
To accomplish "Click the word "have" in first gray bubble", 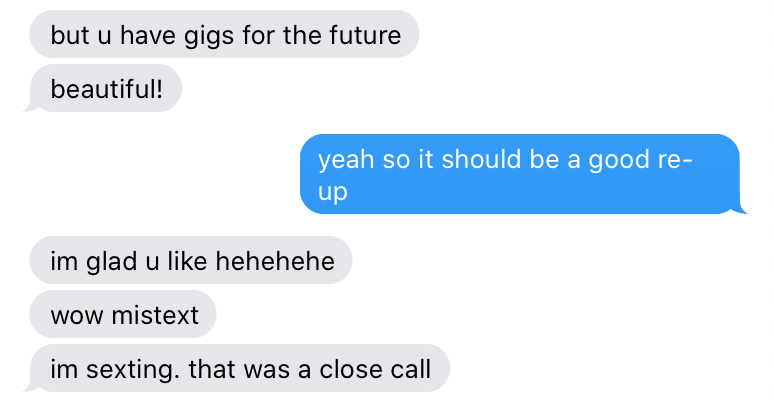I will (148, 35).
